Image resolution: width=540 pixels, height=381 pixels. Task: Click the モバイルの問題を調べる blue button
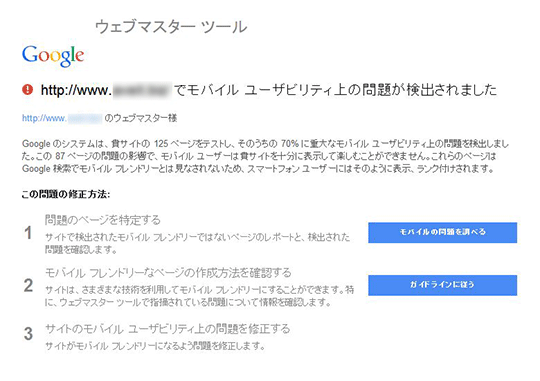point(443,233)
